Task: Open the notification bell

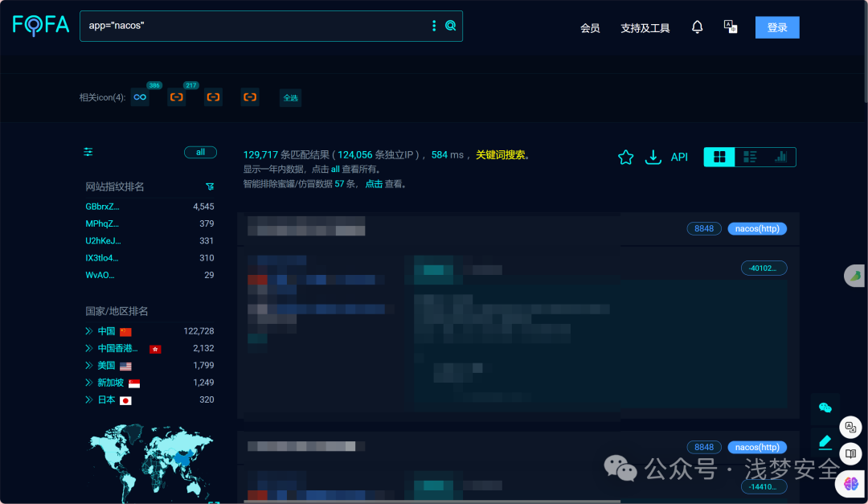Action: [x=697, y=27]
